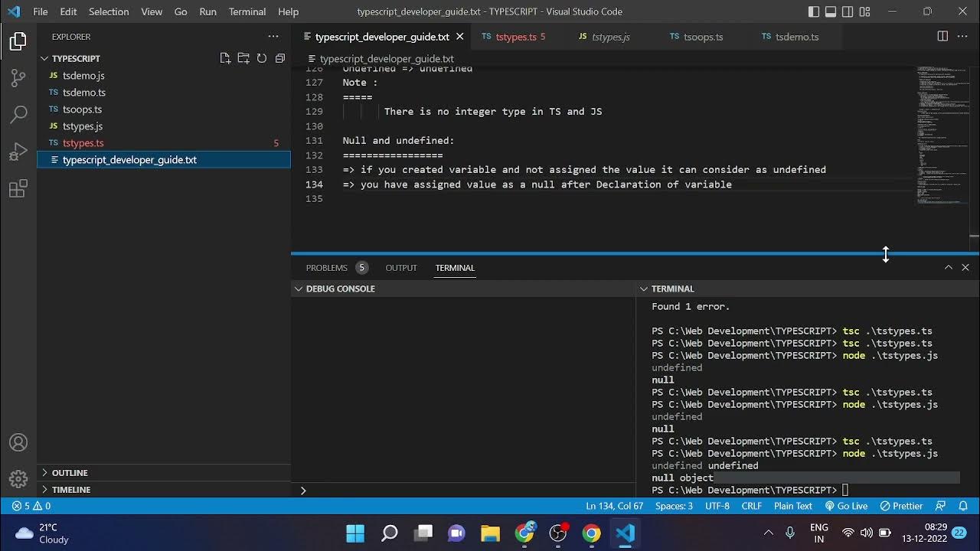The height and width of the screenshot is (551, 980).
Task: Open Chrome from the taskbar
Action: coord(591,533)
